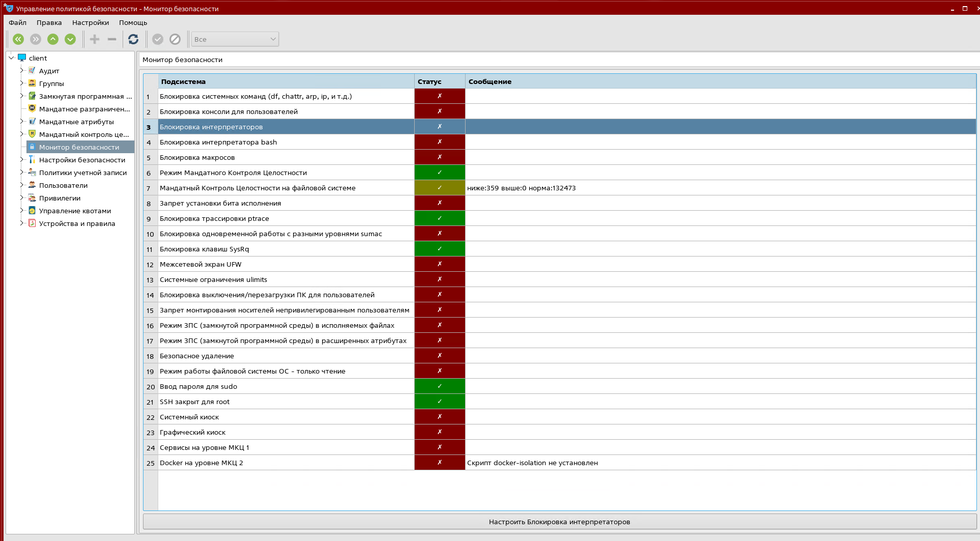This screenshot has height=541, width=980.
Task: Click green status of 'Ввод пароля для sudo'
Action: [440, 386]
